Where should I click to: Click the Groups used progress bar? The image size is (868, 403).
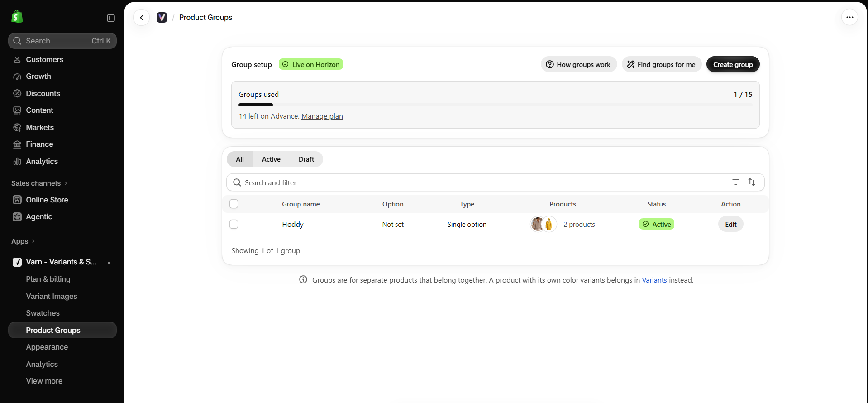496,105
